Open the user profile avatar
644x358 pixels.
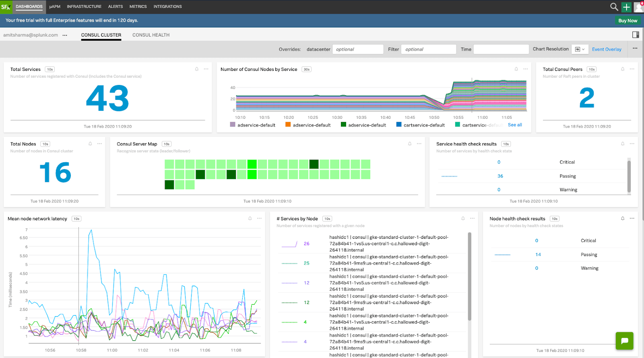pyautogui.click(x=638, y=7)
